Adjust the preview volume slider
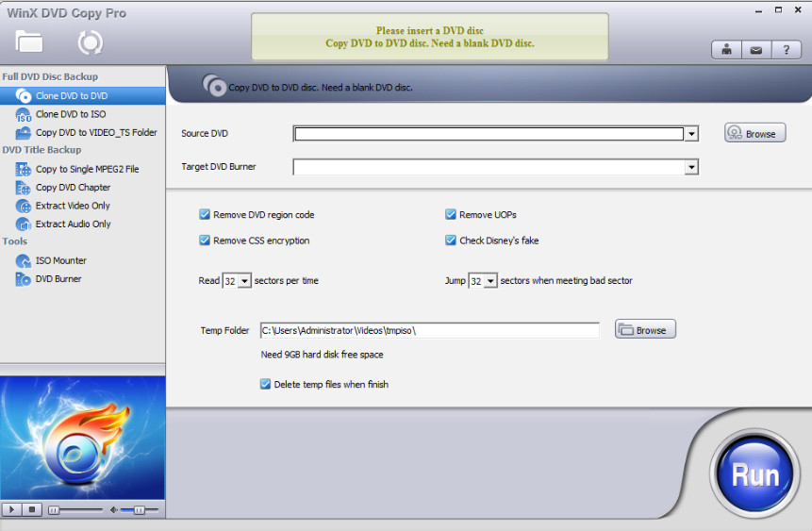812x531 pixels. 139,510
